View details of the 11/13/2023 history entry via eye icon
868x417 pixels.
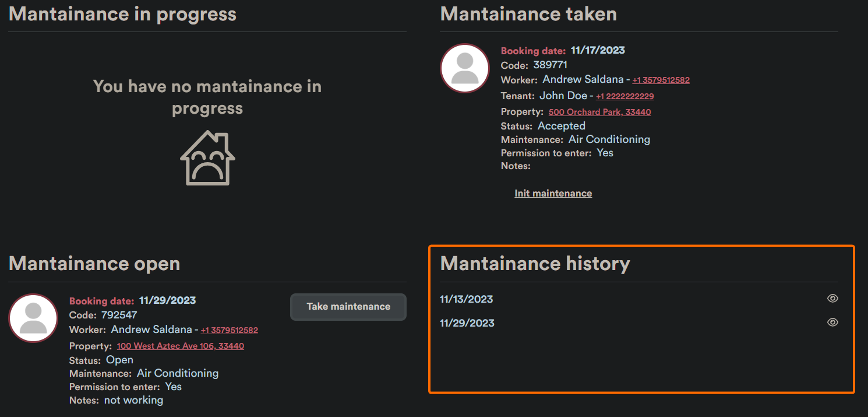click(832, 299)
